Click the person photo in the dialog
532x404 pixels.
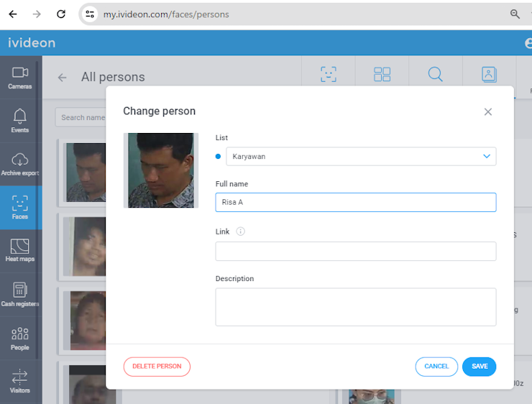coord(161,170)
